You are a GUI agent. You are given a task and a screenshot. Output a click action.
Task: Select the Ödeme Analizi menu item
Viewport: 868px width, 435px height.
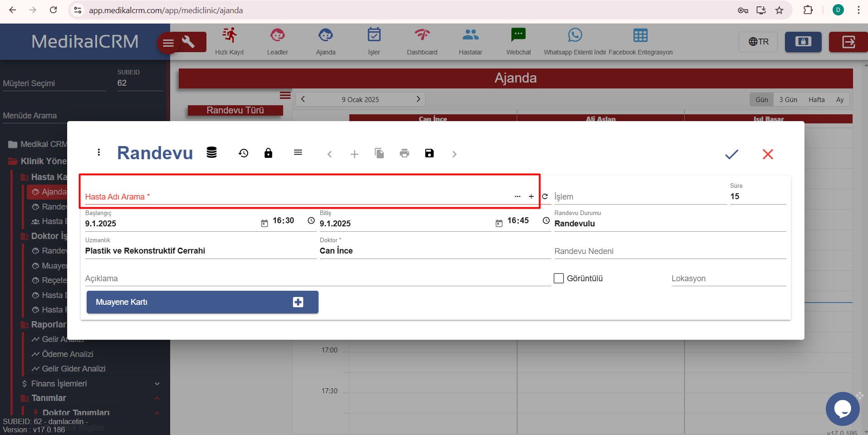[67, 354]
